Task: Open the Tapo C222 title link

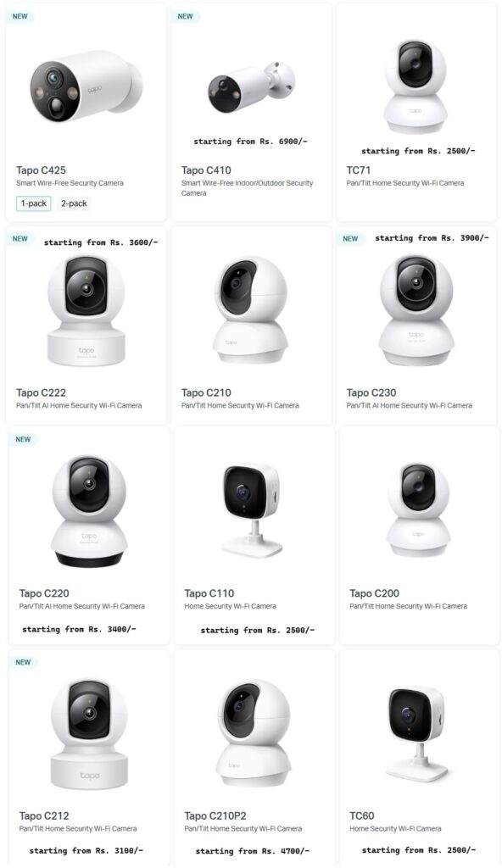Action: [41, 393]
